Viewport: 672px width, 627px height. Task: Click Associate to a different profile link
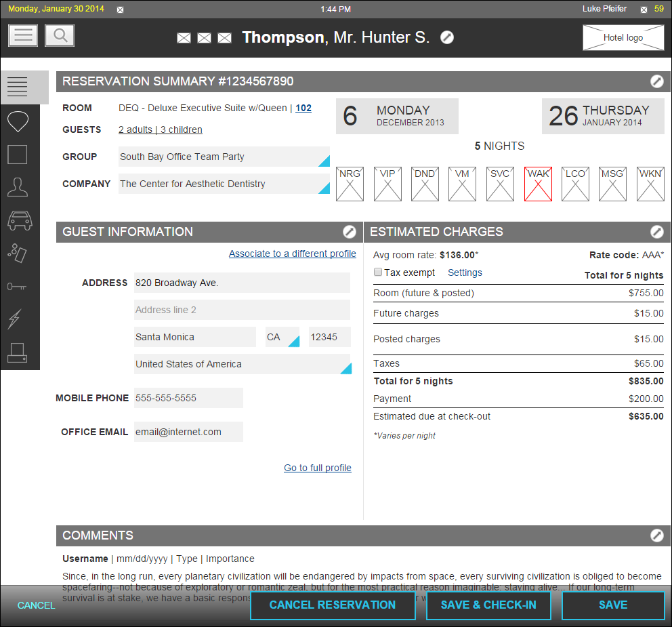(292, 254)
